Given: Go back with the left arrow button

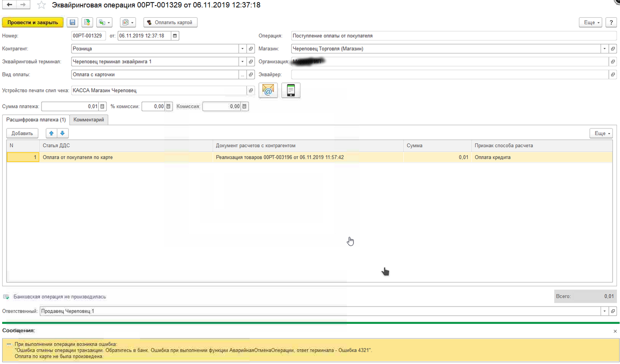Looking at the screenshot, I should [9, 5].
